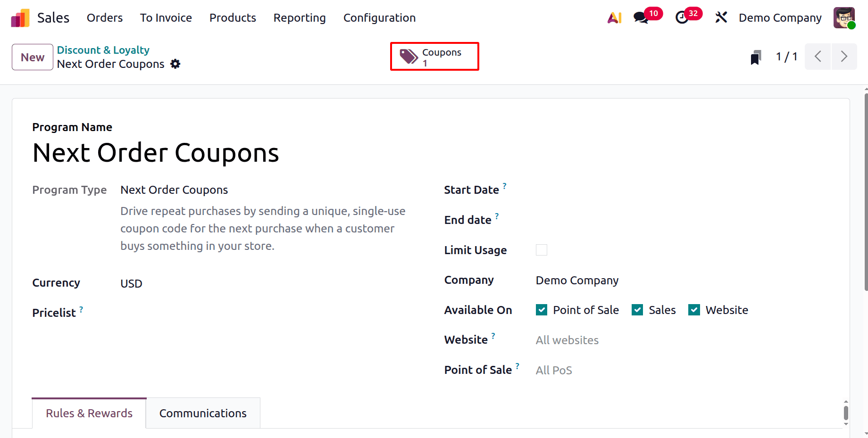
Task: Disable Point of Sale availability
Action: click(541, 310)
